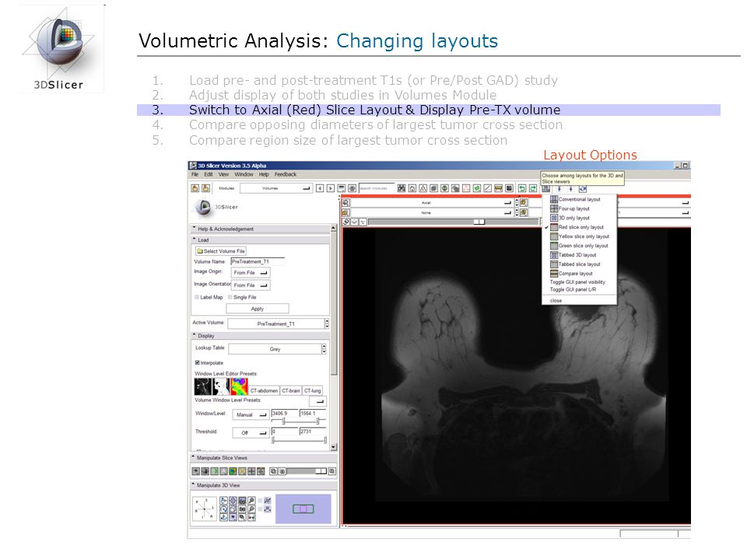This screenshot has height=560, width=747.
Task: Go to previous module using left arrow
Action: click(x=320, y=188)
